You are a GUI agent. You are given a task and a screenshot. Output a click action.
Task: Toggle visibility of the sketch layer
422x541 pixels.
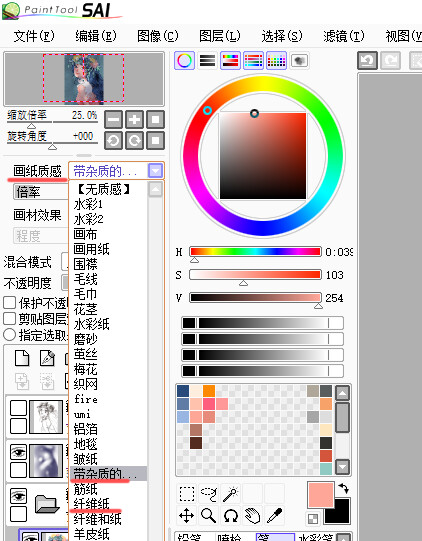18,408
